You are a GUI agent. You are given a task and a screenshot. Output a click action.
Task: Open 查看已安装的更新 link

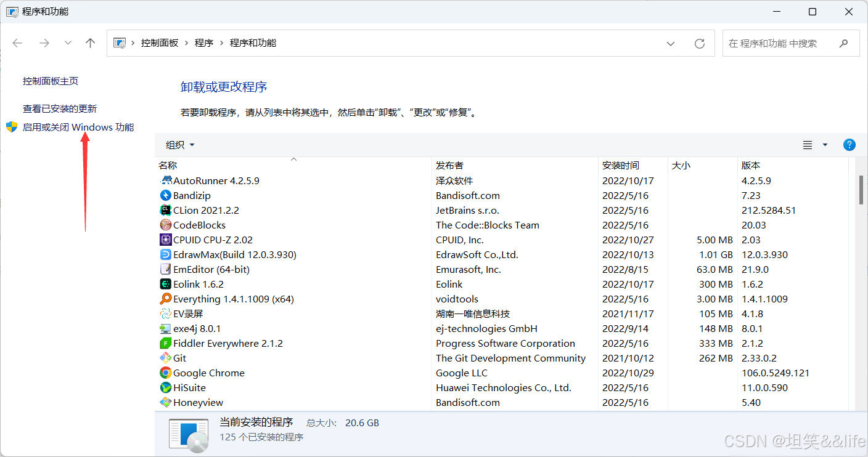point(60,108)
